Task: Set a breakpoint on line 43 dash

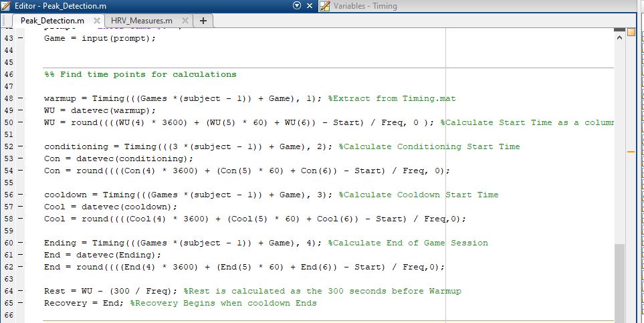Action: click(21, 38)
